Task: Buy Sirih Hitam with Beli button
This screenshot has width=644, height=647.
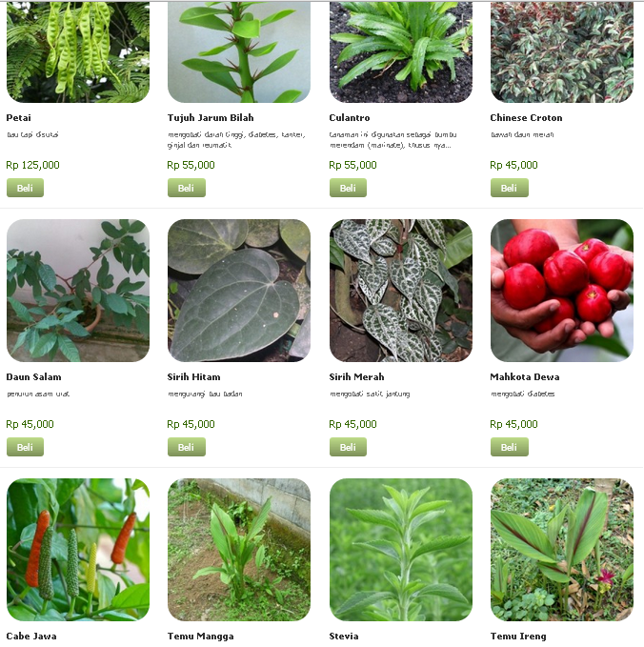Action: pyautogui.click(x=187, y=447)
